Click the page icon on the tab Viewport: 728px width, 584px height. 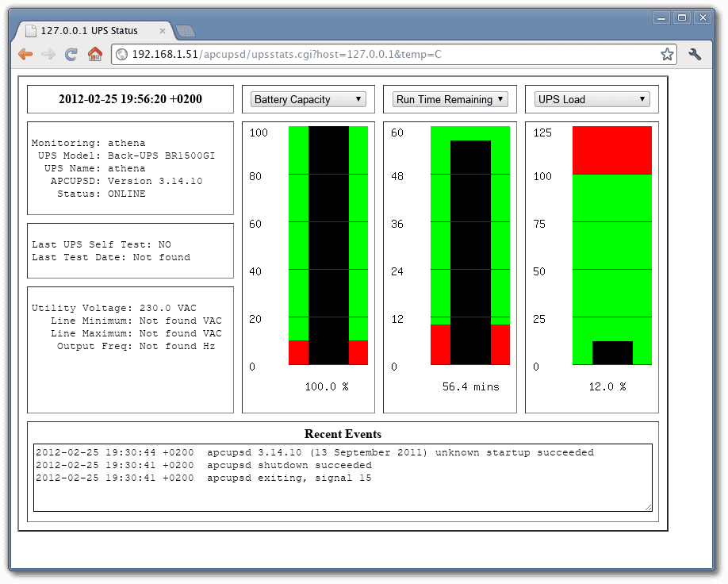(x=31, y=31)
